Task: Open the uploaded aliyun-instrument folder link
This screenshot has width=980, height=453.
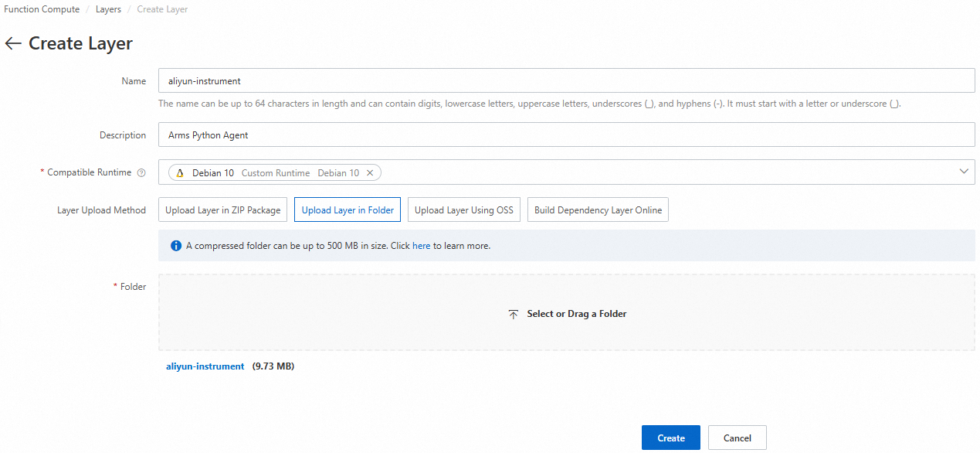Action: pyautogui.click(x=205, y=366)
